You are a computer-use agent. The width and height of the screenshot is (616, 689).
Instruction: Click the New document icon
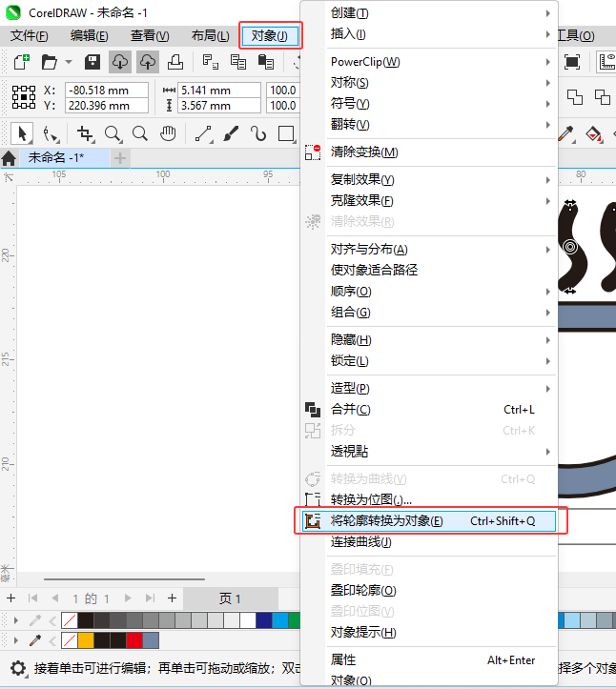point(21,62)
